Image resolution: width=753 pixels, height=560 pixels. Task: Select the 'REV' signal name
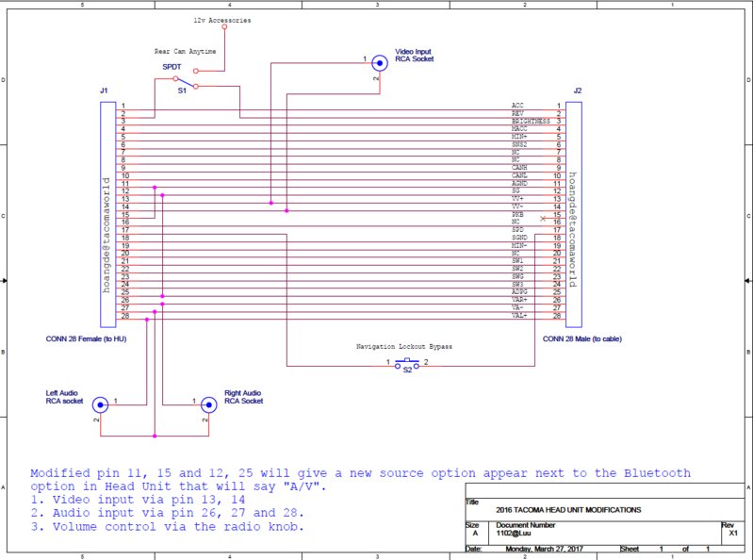517,113
